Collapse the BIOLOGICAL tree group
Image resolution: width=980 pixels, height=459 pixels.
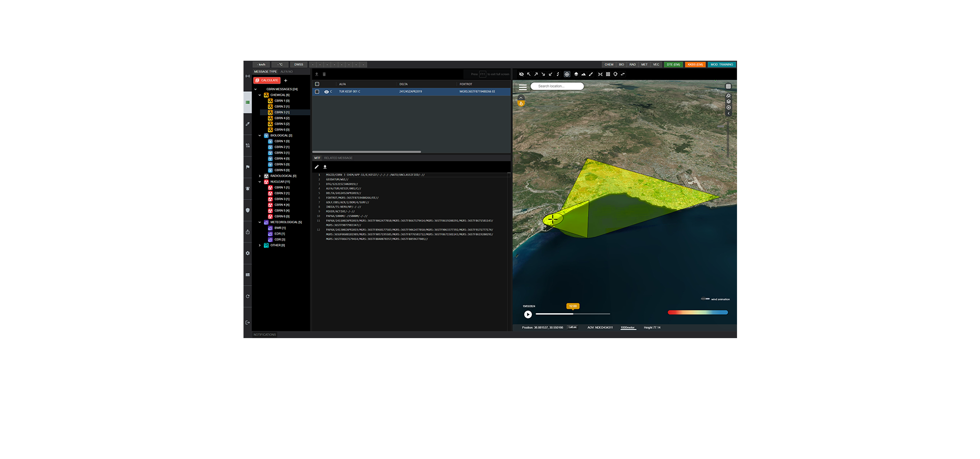point(260,136)
